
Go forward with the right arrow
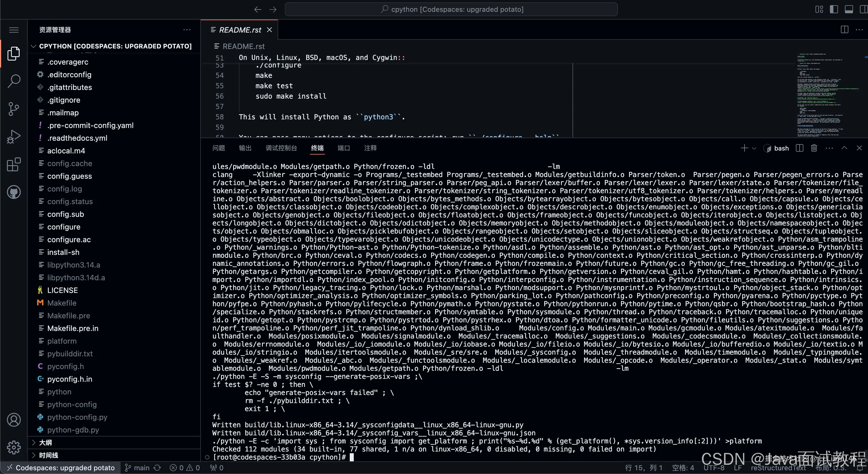[273, 10]
